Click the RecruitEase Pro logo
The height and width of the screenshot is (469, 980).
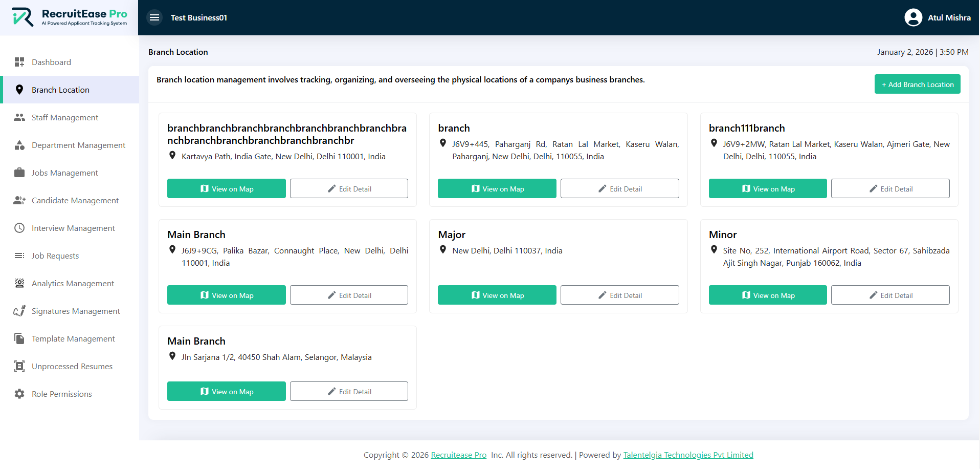(x=70, y=17)
